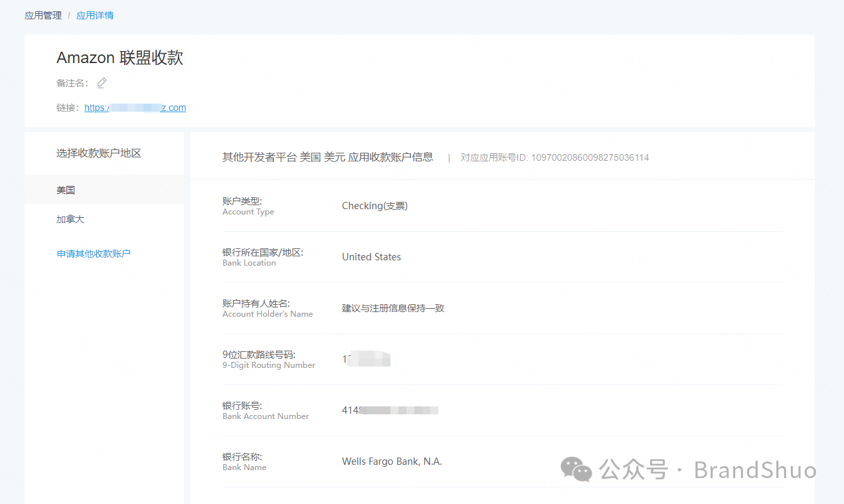Switch the region selection to 加拿大
844x504 pixels.
pyautogui.click(x=70, y=218)
